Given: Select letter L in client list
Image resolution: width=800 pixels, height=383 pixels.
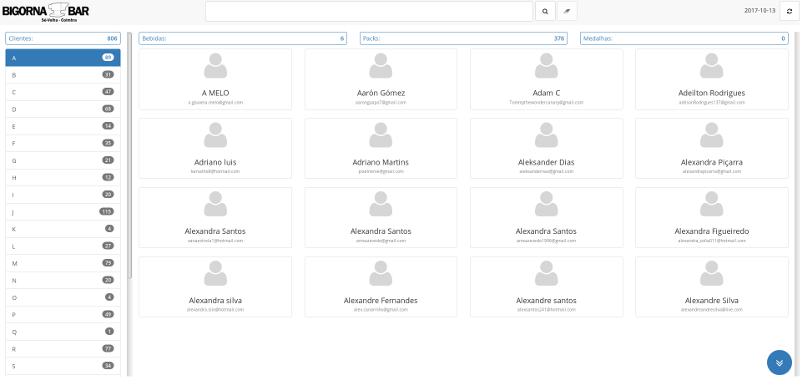Looking at the screenshot, I should (x=63, y=246).
